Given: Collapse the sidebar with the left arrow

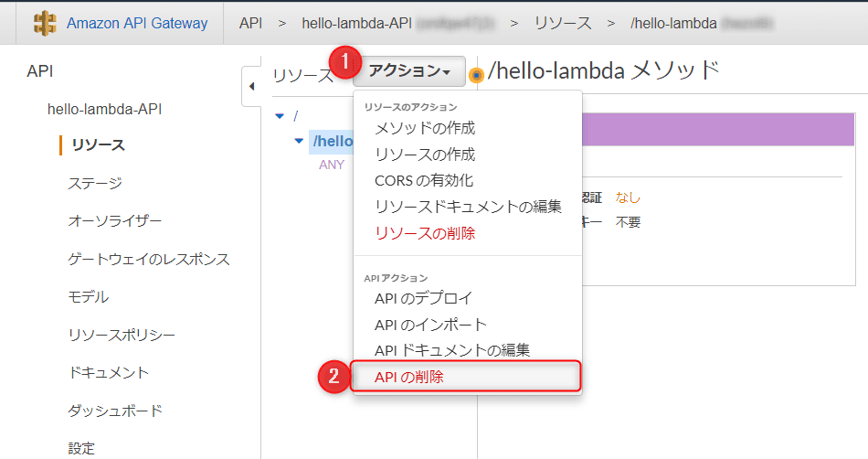Looking at the screenshot, I should [x=251, y=87].
